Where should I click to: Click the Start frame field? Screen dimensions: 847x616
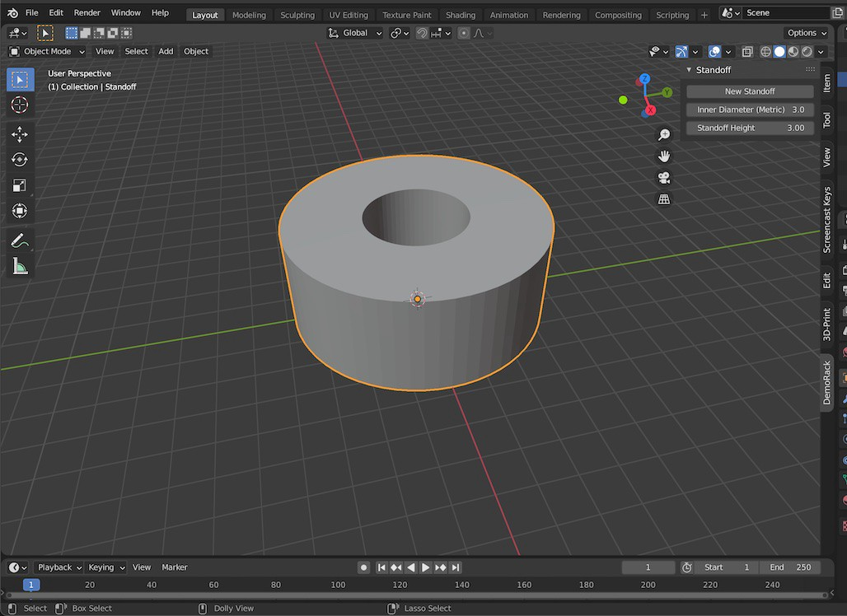pyautogui.click(x=726, y=567)
